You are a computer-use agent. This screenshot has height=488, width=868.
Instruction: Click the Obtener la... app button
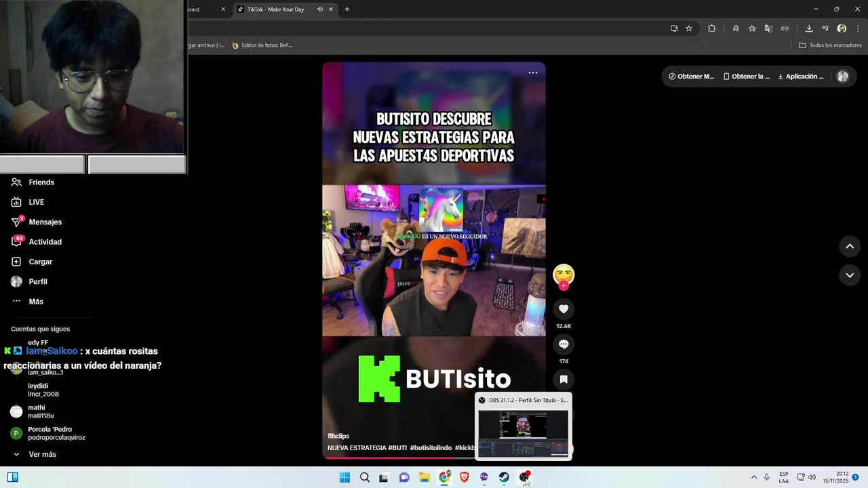tap(746, 77)
